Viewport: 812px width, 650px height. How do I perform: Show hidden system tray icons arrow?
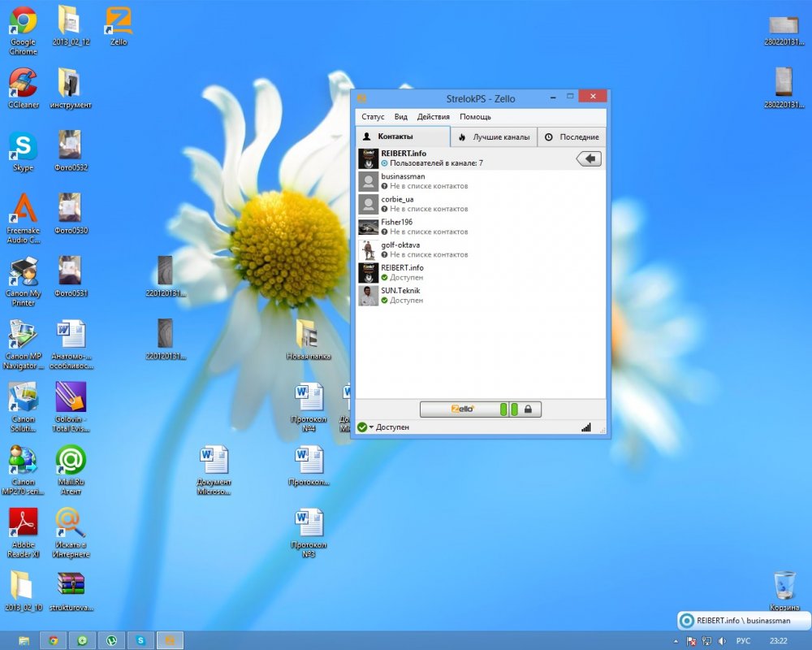(675, 640)
